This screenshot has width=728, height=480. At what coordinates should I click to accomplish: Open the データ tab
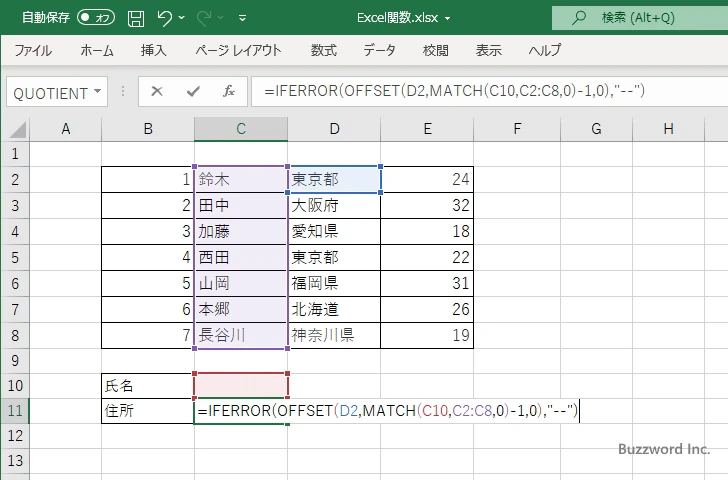click(379, 50)
